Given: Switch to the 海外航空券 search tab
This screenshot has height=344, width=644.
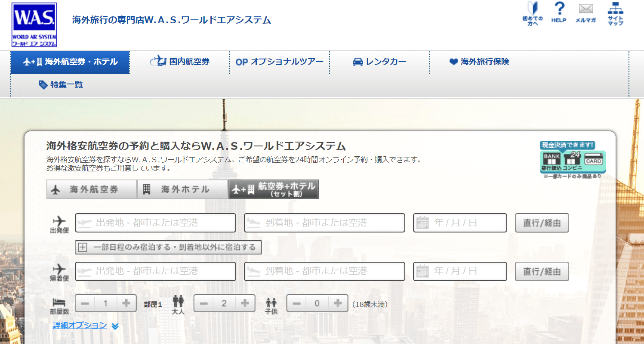Looking at the screenshot, I should point(91,189).
